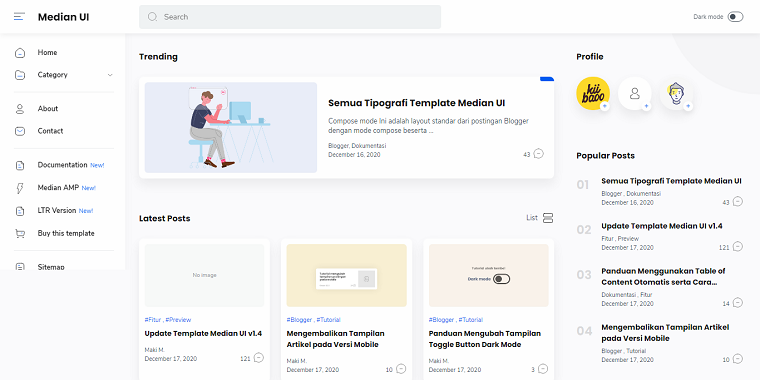
Task: Click the Category menu label
Action: [x=52, y=75]
